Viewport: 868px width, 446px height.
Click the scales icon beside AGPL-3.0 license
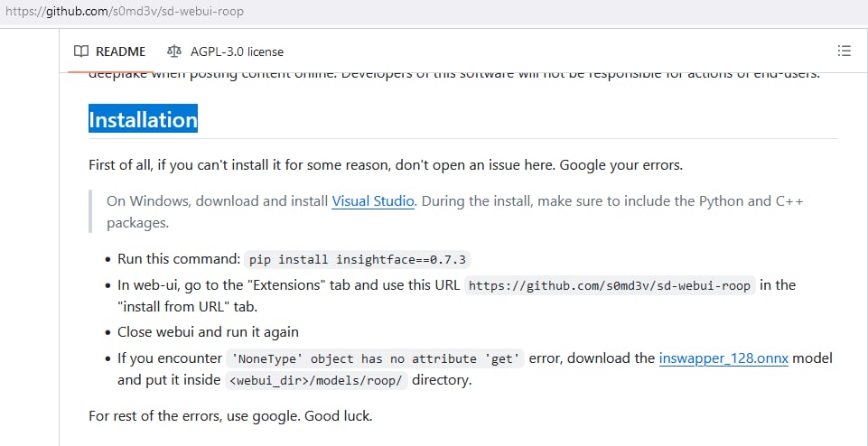(x=173, y=51)
